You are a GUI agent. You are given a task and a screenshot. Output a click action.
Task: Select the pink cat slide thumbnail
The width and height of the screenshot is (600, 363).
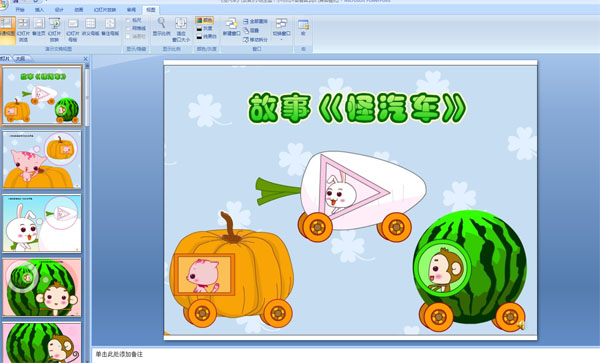(x=42, y=160)
